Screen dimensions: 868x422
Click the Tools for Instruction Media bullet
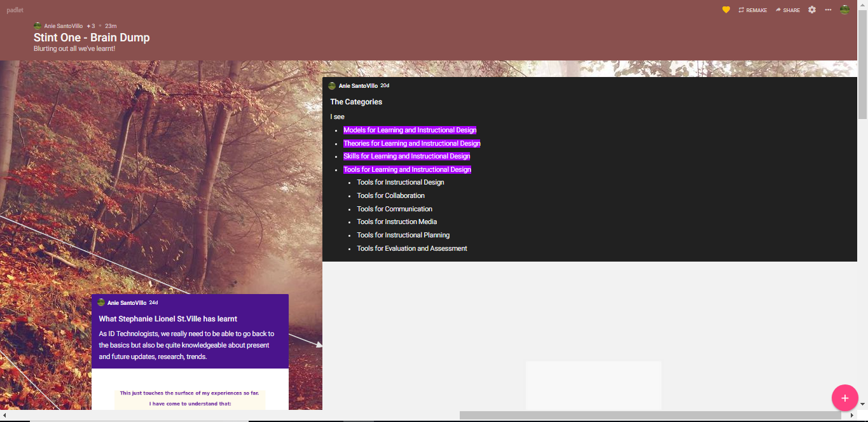point(397,222)
